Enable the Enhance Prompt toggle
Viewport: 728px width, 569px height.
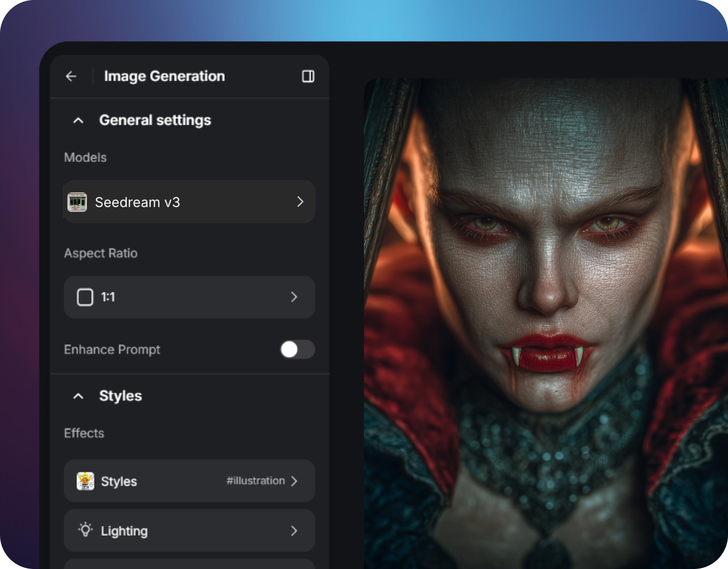297,349
